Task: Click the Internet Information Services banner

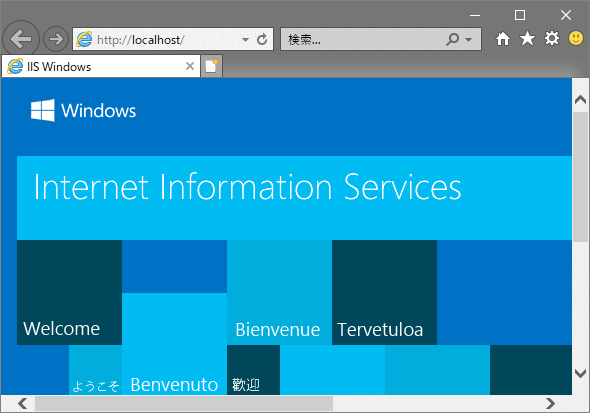Action: point(294,198)
